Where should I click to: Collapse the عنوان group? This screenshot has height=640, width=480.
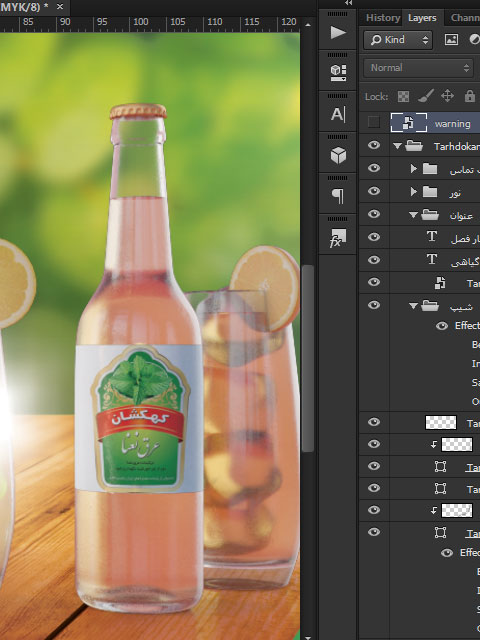coord(413,215)
